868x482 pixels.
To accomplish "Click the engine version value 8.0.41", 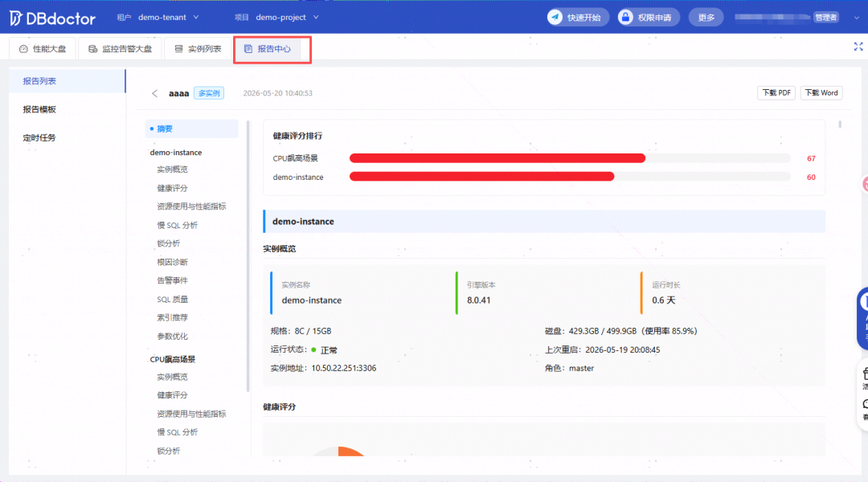I will click(x=479, y=300).
